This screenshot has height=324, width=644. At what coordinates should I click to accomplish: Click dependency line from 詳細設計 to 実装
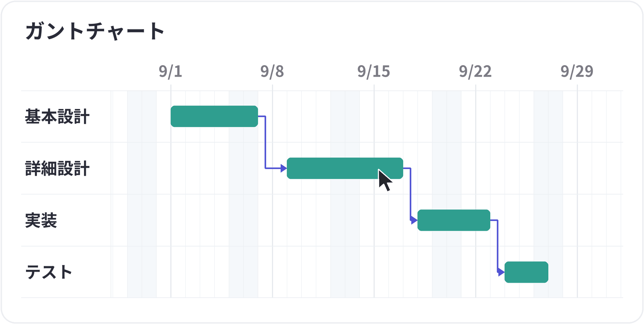click(x=410, y=194)
